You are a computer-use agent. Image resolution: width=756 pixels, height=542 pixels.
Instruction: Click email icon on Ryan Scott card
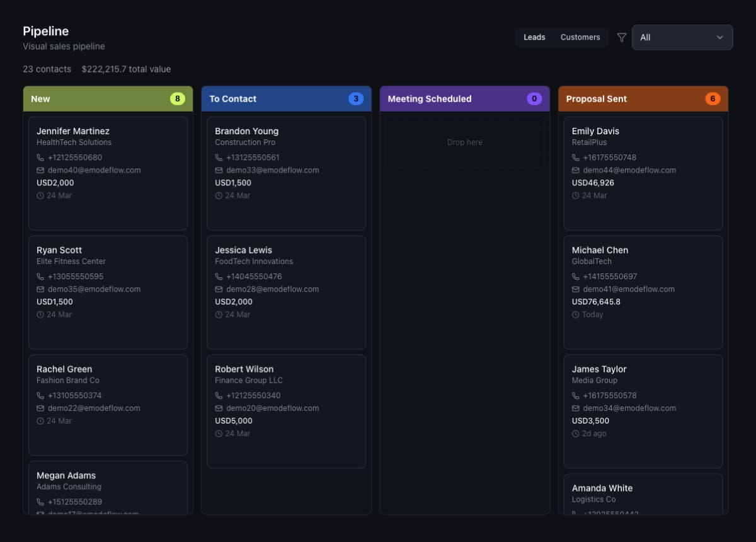[40, 289]
